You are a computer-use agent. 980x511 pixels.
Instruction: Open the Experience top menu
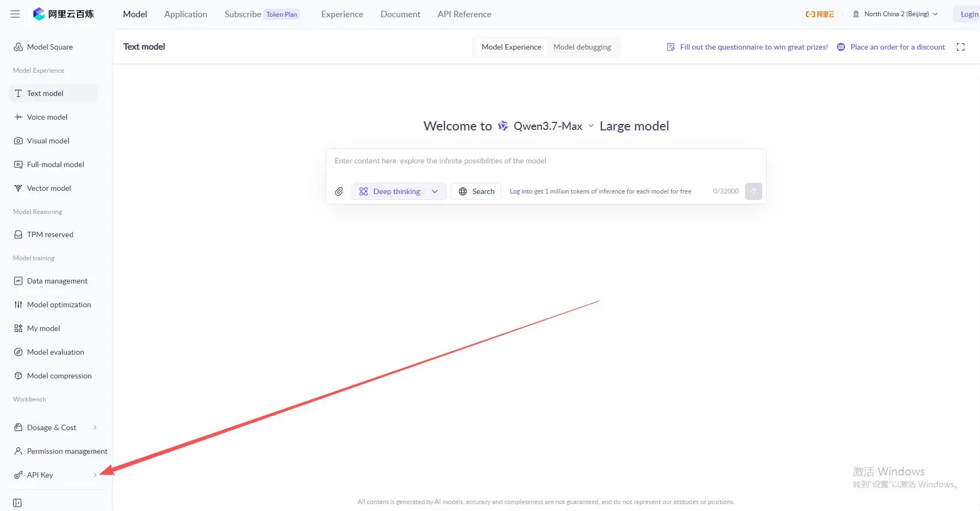point(342,14)
